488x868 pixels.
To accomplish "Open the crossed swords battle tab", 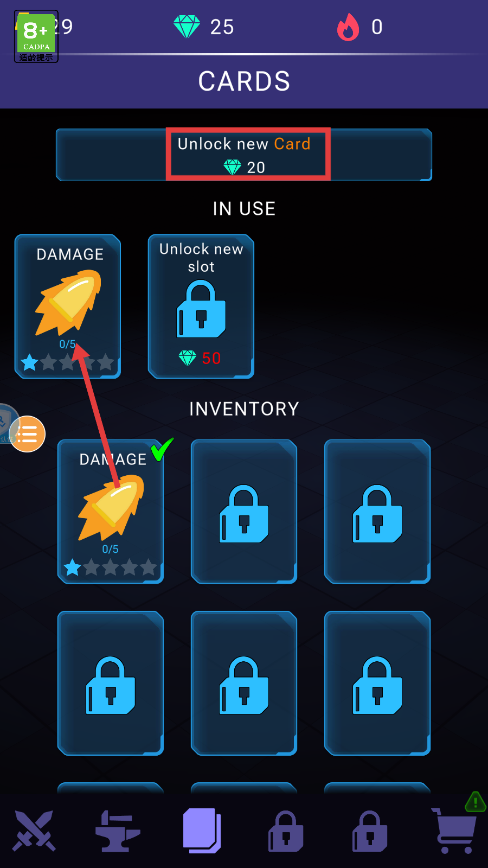I will point(34,831).
